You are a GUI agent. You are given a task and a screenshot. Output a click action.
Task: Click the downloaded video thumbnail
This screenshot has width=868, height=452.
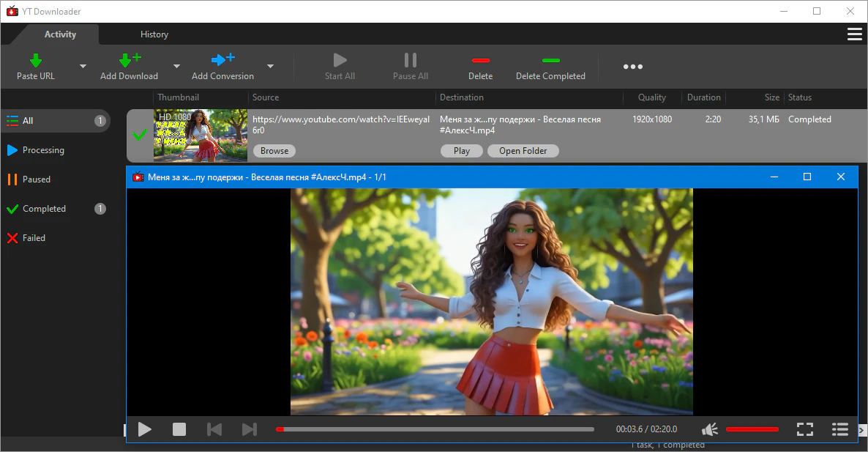coord(201,136)
